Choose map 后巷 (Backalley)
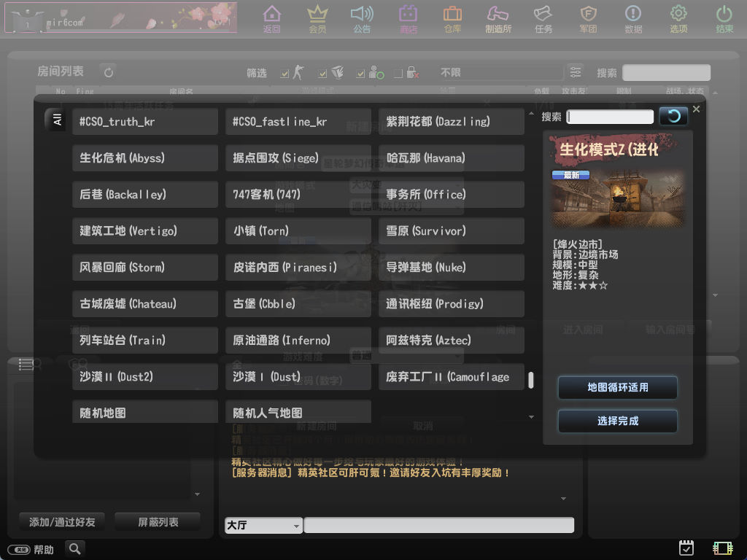The width and height of the screenshot is (747, 560). pyautogui.click(x=145, y=194)
